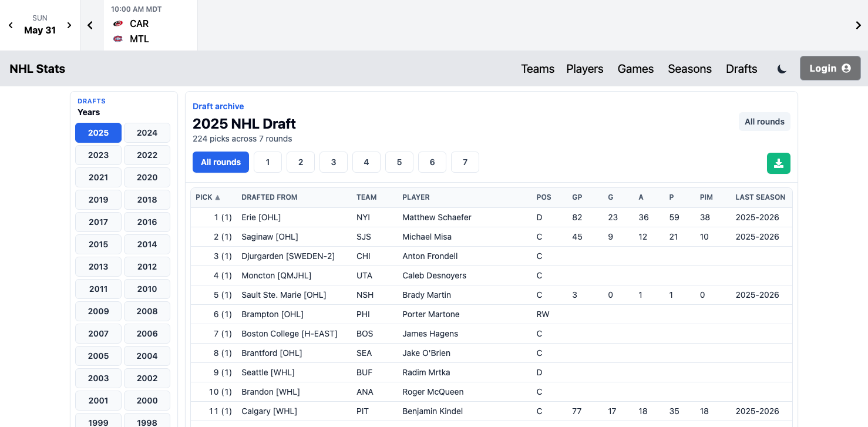Open Porter Martone player page

(x=431, y=314)
